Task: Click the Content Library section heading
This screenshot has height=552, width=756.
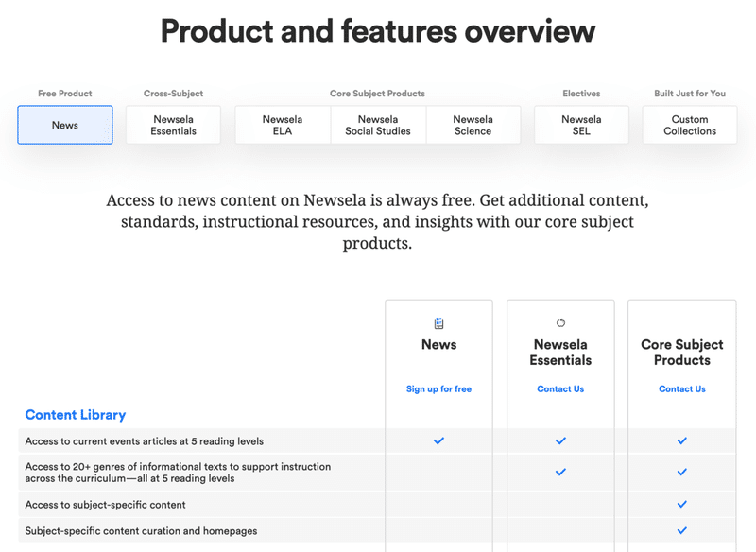Action: 76,415
